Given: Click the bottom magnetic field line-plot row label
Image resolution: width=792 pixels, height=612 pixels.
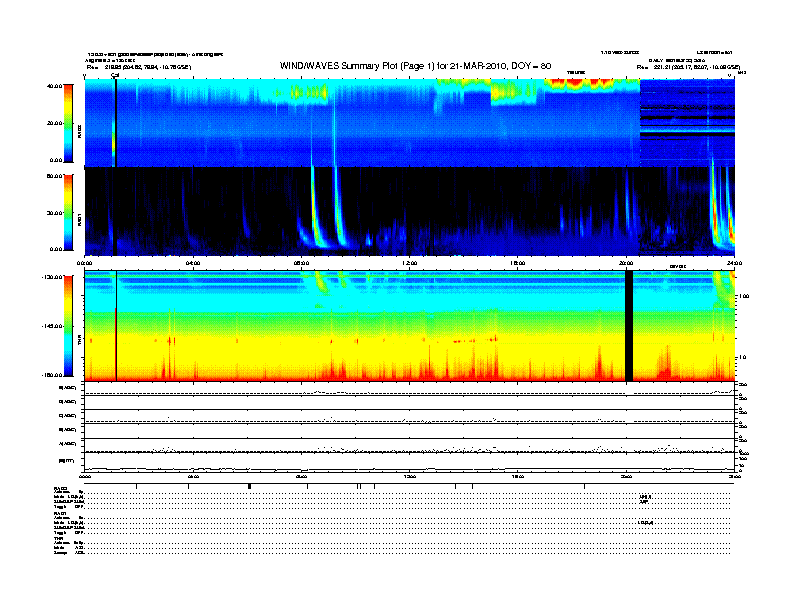Looking at the screenshot, I should click(x=67, y=461).
